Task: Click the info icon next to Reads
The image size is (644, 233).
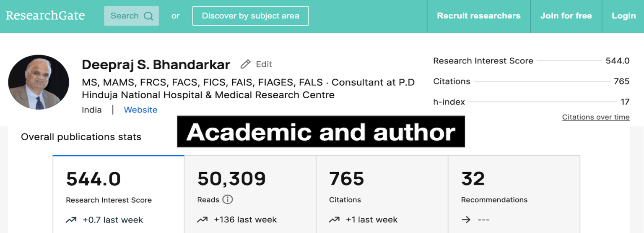Action: point(228,199)
